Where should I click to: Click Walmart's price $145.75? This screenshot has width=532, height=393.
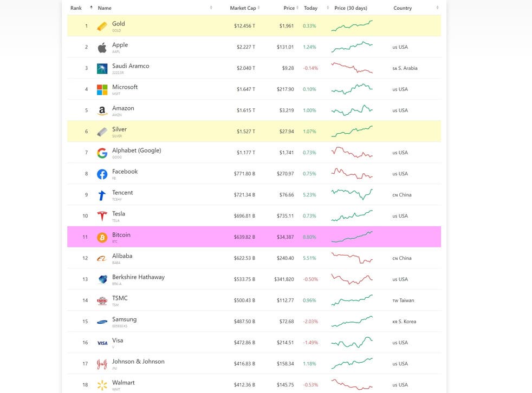[x=286, y=384]
